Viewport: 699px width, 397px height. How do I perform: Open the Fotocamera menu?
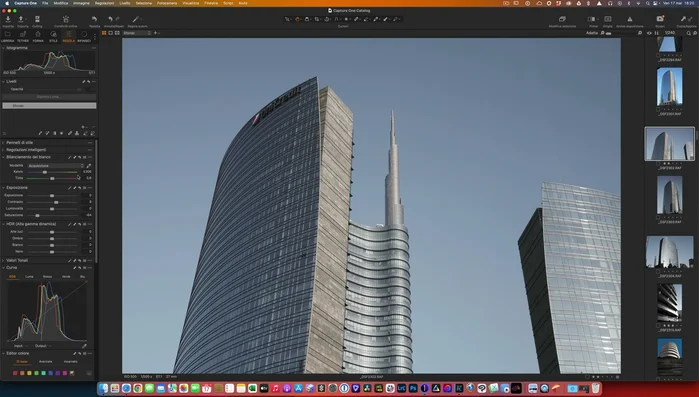pyautogui.click(x=167, y=3)
